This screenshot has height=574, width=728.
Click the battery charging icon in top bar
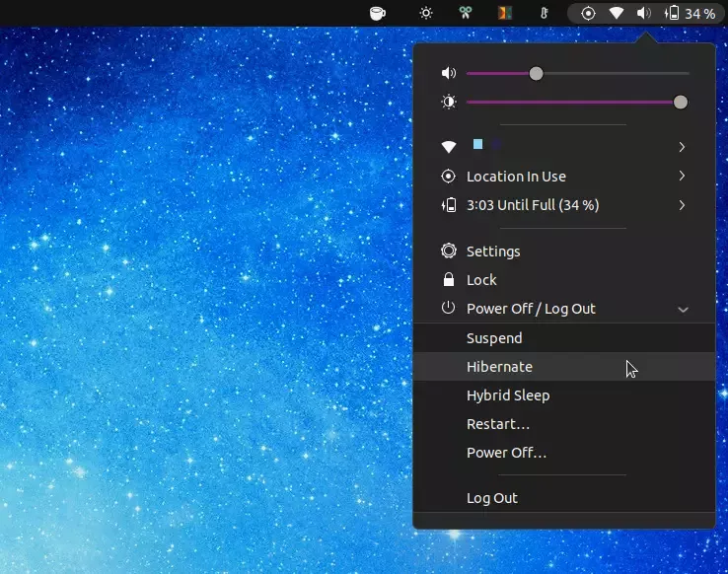pyautogui.click(x=672, y=13)
